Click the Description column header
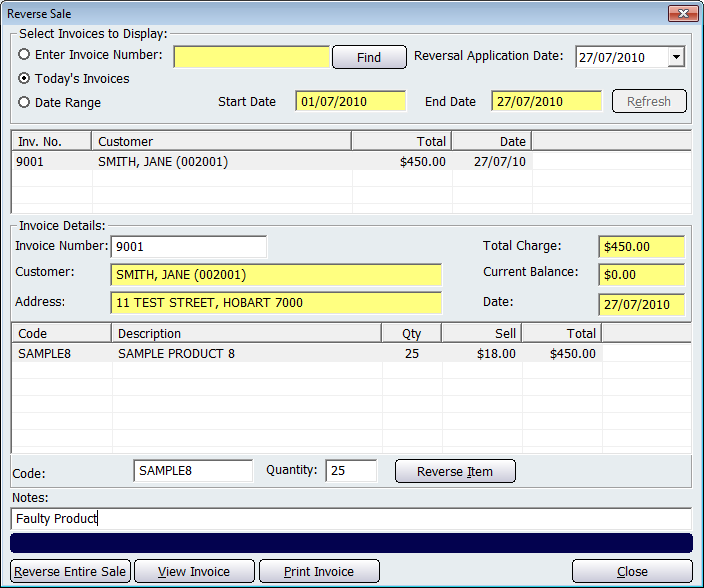 click(x=246, y=333)
